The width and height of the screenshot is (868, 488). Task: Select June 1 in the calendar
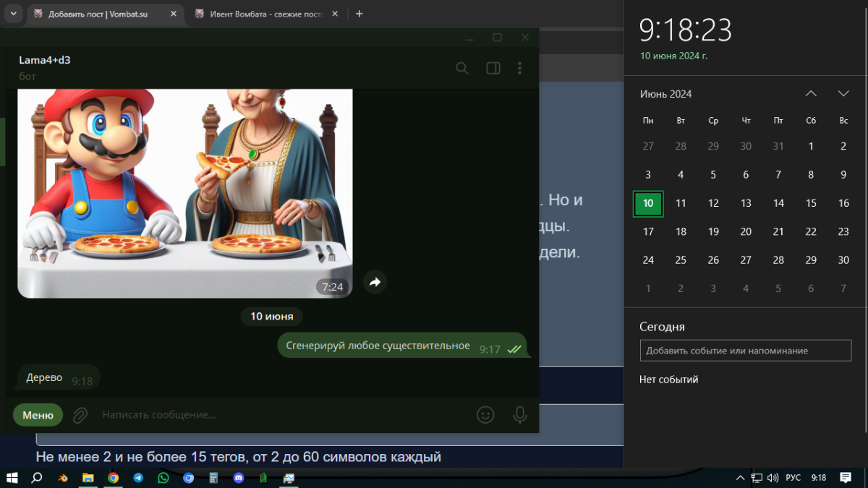click(811, 147)
